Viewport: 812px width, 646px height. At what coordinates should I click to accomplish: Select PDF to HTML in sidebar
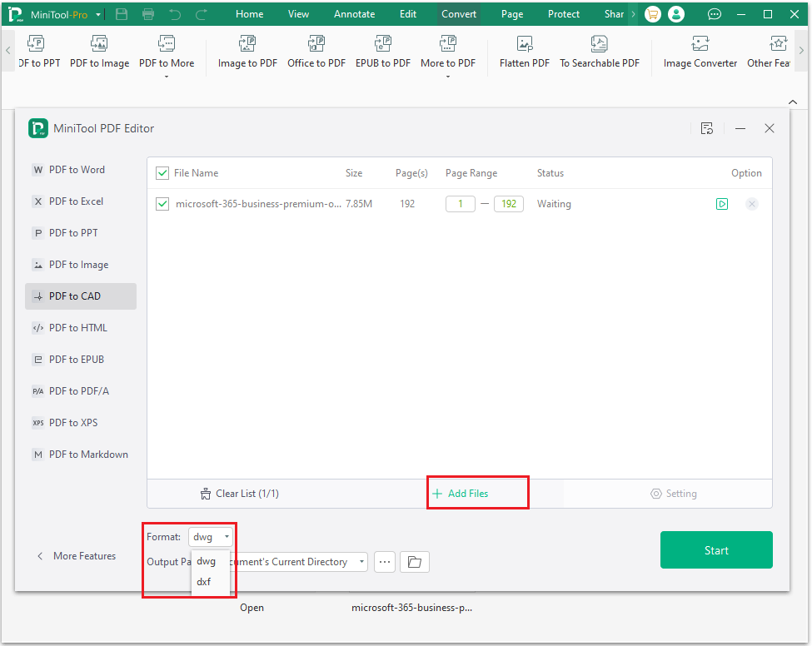point(81,328)
